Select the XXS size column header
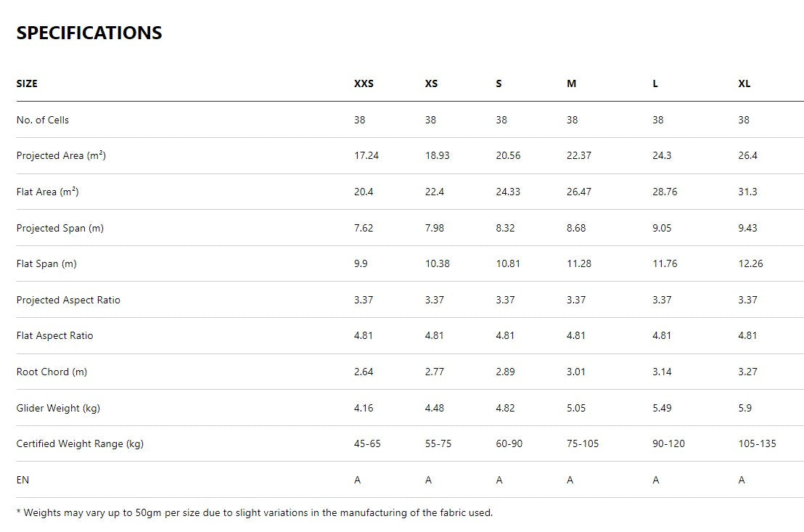 (x=364, y=83)
